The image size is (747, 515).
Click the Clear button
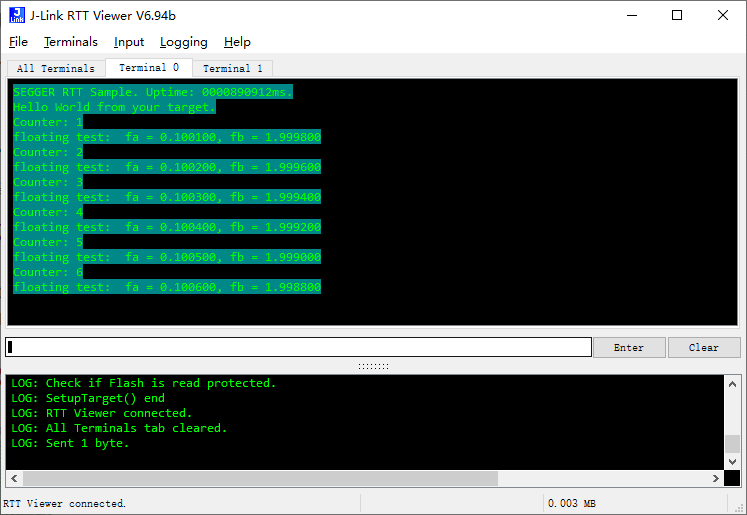click(x=704, y=347)
